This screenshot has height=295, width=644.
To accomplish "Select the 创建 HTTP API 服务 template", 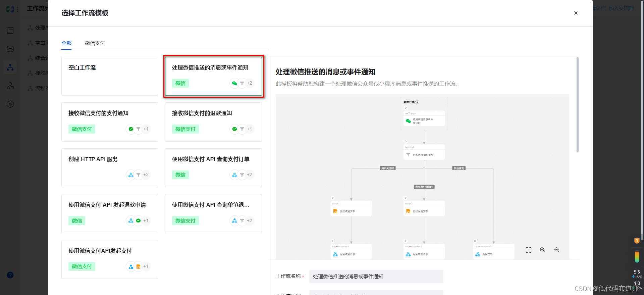I will click(x=110, y=168).
